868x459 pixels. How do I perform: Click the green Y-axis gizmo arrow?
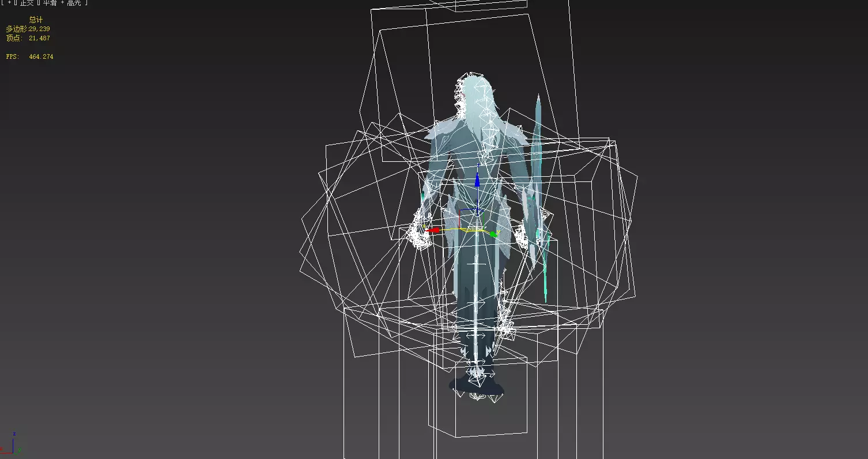click(493, 234)
